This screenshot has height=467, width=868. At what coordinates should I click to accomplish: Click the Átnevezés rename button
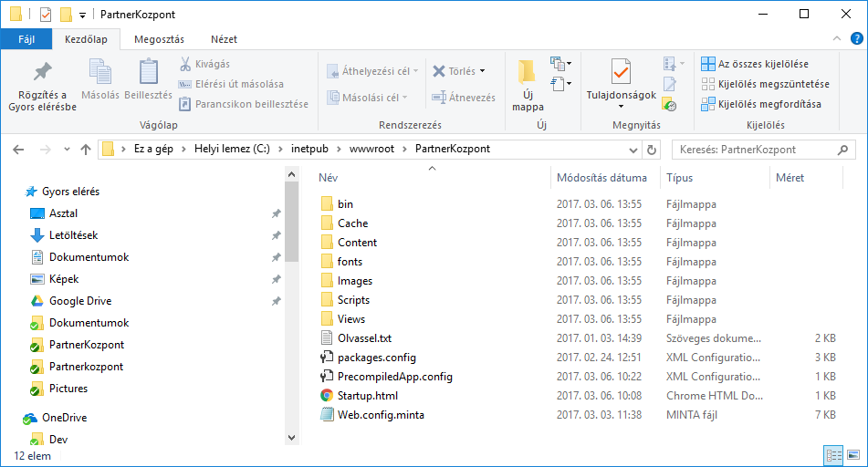(464, 98)
